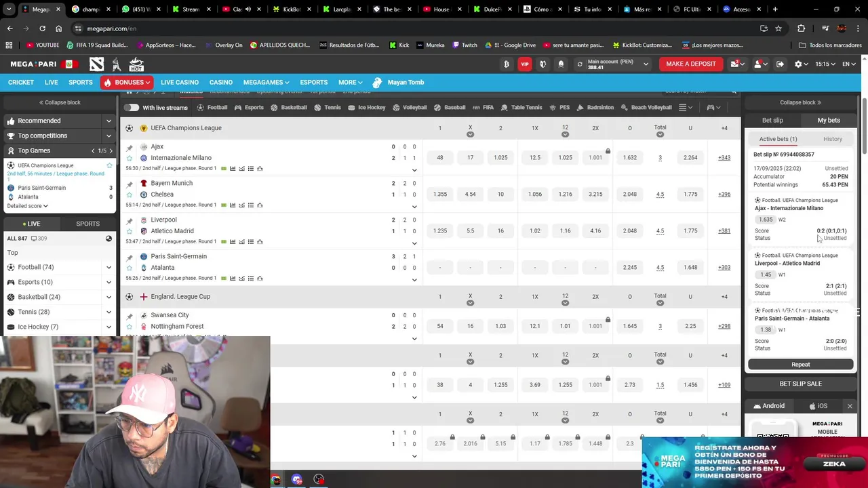Open Chrome extensions puzzle icon
Screen dimensions: 868x488
802,28
